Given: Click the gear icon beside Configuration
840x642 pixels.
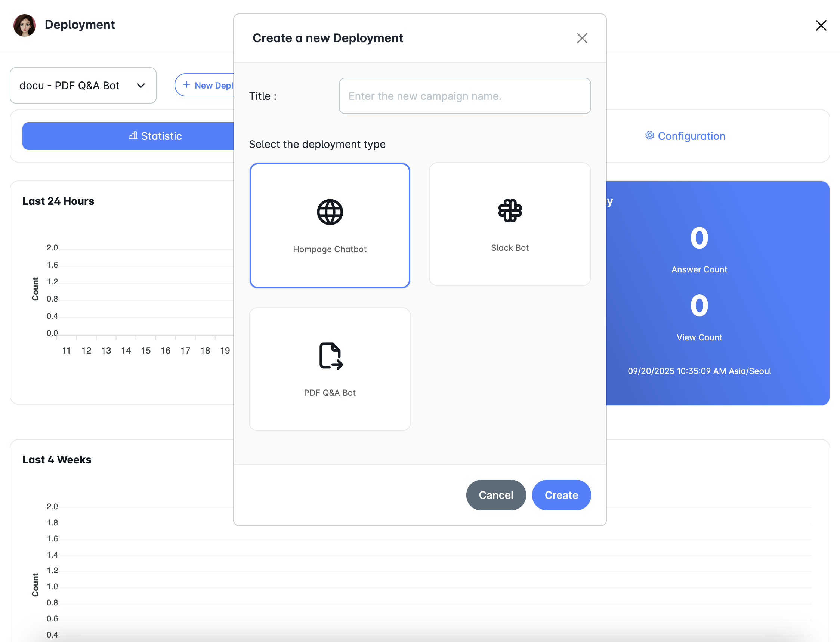Looking at the screenshot, I should point(649,136).
